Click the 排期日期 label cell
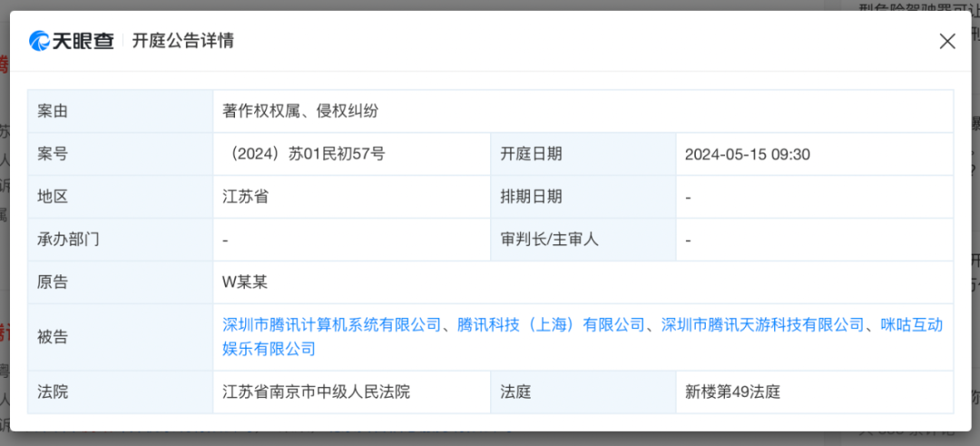980x446 pixels. pyautogui.click(x=583, y=196)
